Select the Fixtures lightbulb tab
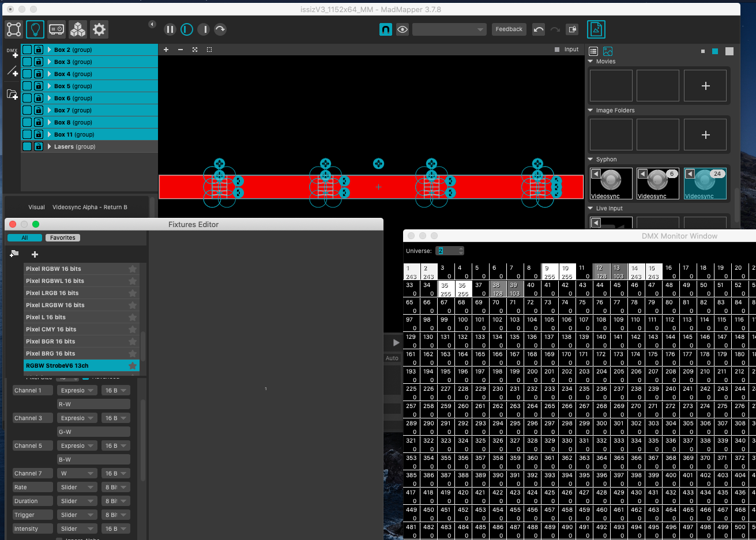Viewport: 756px width, 540px height. pos(35,29)
